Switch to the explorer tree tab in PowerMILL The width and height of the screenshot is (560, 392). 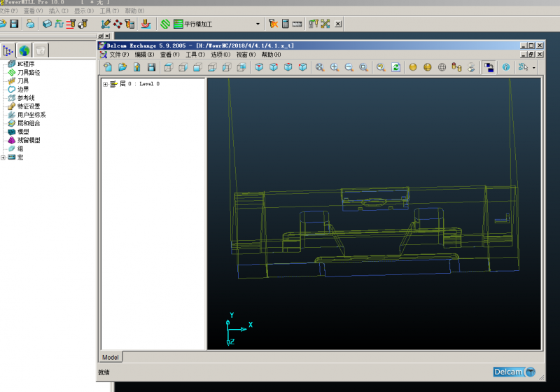(8, 50)
